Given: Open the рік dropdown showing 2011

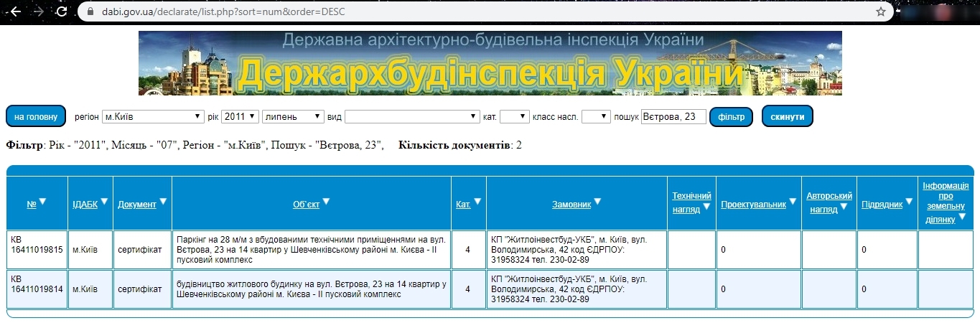Looking at the screenshot, I should pos(240,116).
